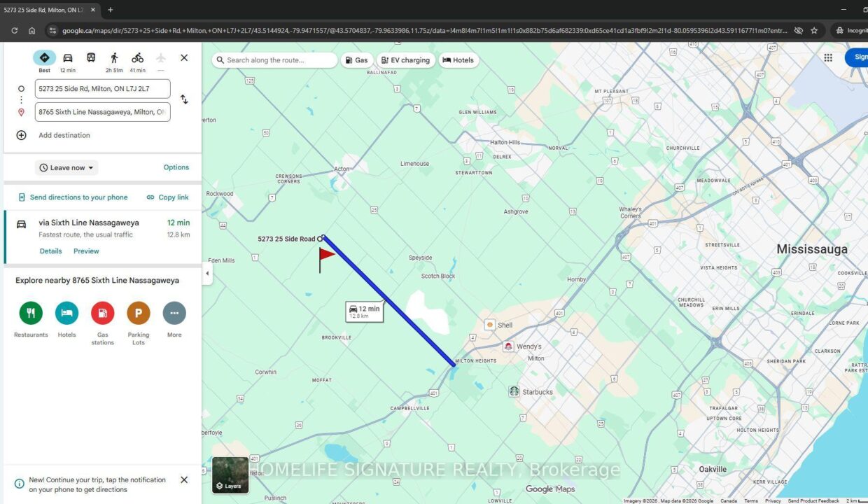Preview the route

click(x=86, y=251)
